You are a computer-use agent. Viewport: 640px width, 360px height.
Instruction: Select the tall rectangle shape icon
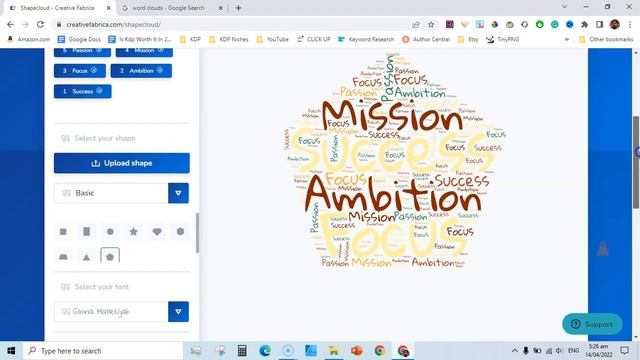click(x=87, y=232)
